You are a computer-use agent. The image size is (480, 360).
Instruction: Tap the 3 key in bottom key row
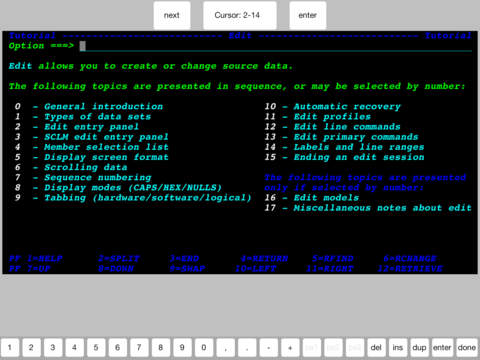click(x=53, y=348)
